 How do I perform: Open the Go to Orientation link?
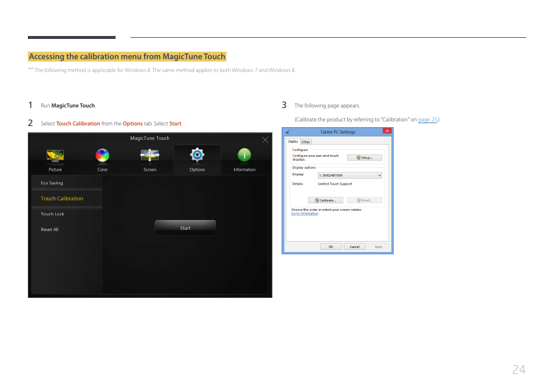[x=304, y=214]
